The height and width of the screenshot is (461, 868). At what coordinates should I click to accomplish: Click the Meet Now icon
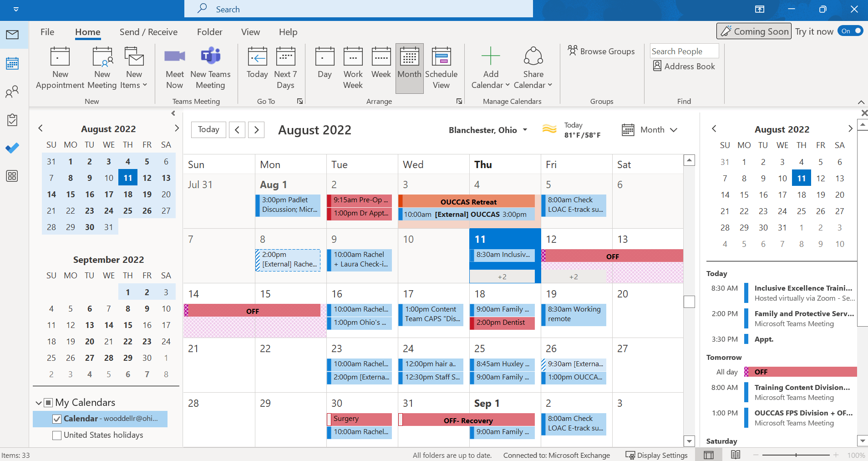coord(174,67)
